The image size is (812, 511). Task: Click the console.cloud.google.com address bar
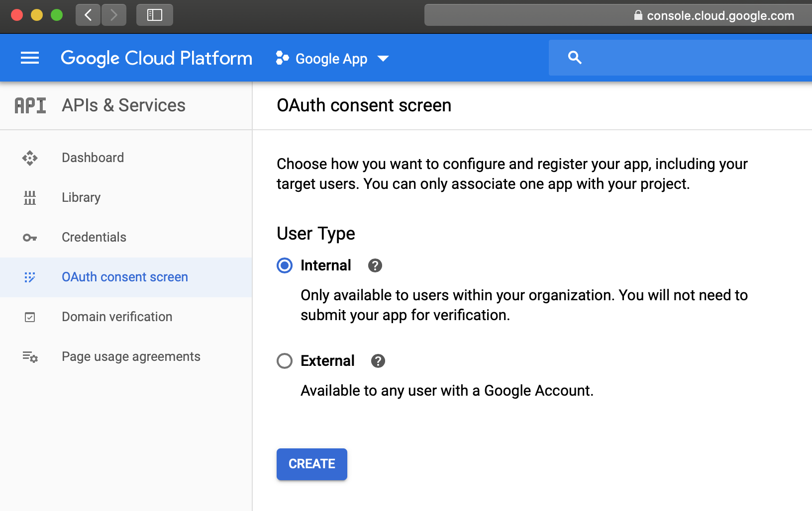click(x=618, y=15)
